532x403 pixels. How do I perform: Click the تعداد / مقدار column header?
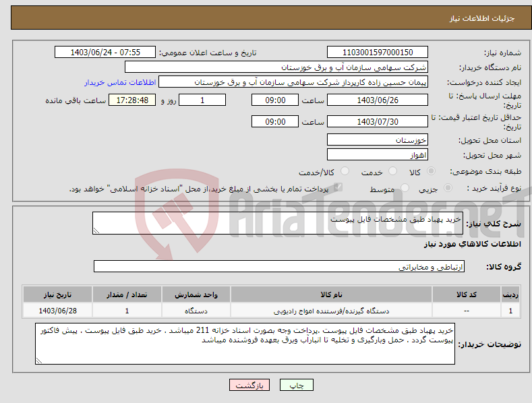click(x=127, y=294)
